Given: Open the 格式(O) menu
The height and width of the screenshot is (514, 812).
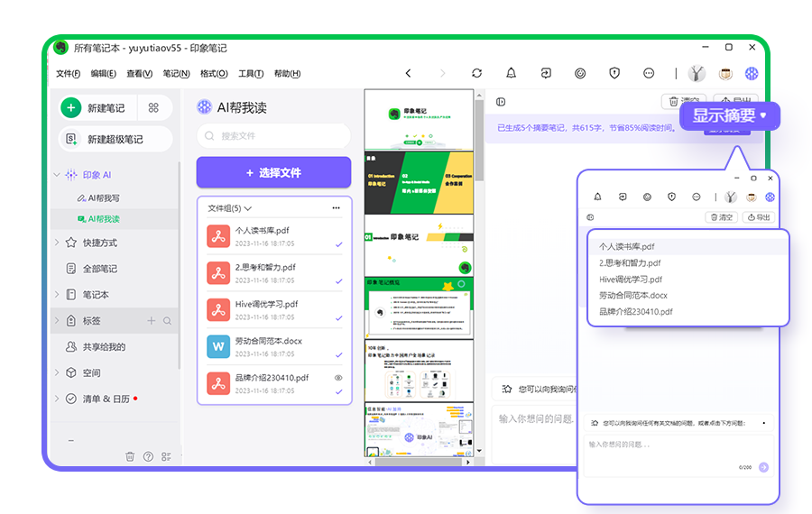Looking at the screenshot, I should point(214,74).
